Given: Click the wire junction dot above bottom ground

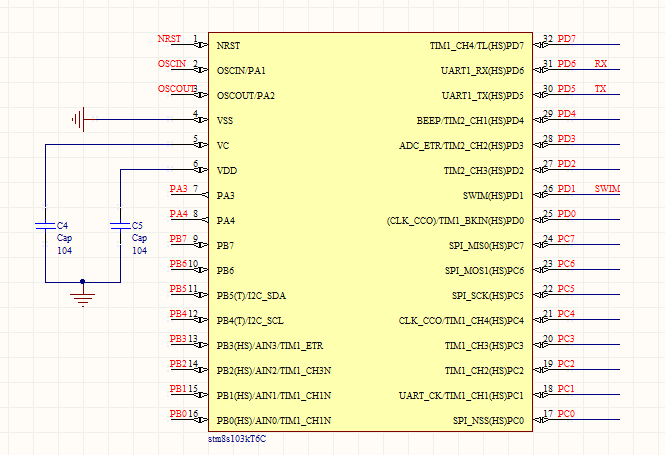Looking at the screenshot, I should click(83, 282).
